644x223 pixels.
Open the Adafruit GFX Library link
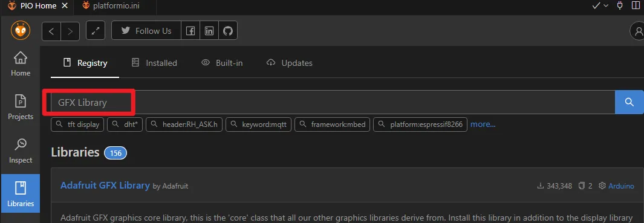coord(105,185)
